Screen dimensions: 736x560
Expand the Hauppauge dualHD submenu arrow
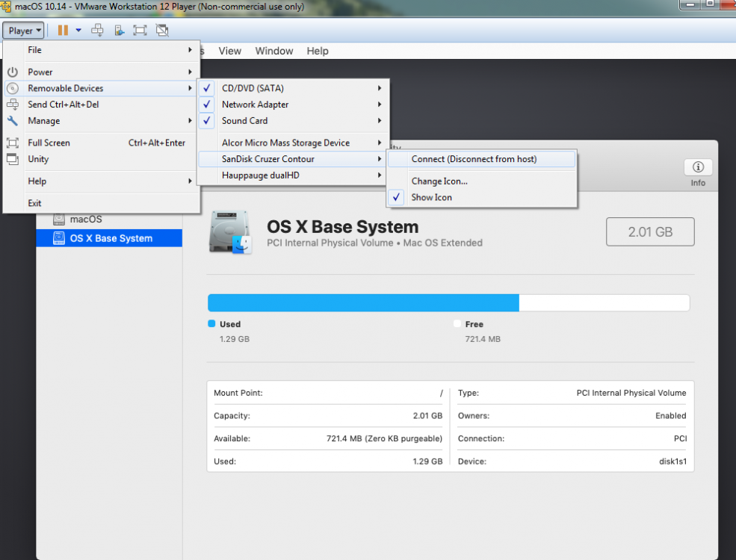(x=380, y=175)
